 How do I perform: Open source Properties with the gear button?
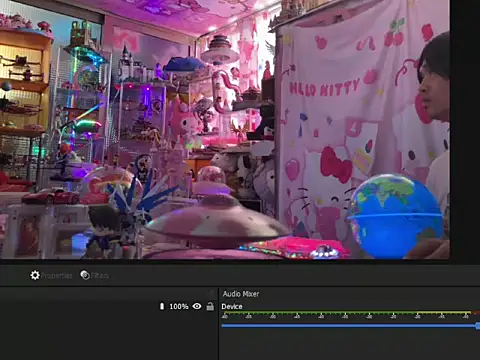pyautogui.click(x=51, y=275)
